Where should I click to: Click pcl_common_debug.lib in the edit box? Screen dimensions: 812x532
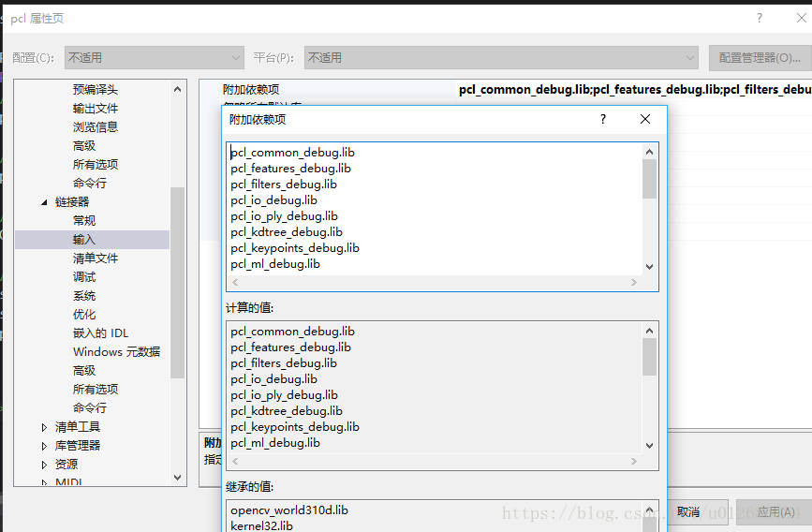click(292, 153)
